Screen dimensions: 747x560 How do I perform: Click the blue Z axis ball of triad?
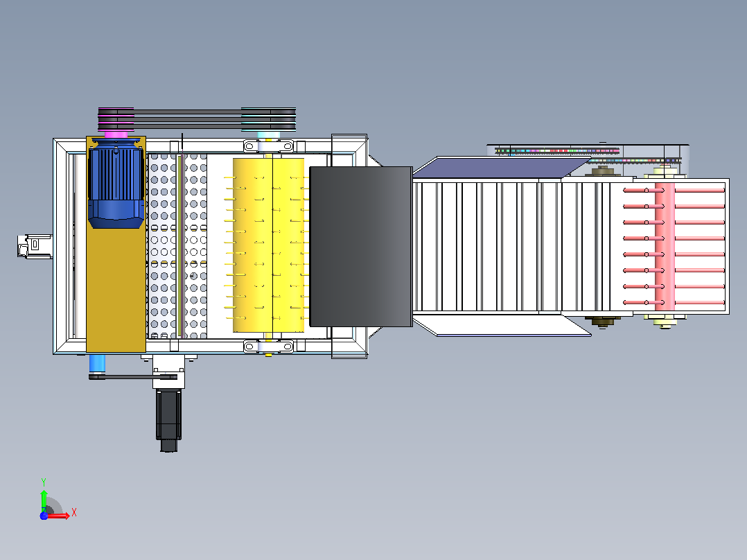click(44, 516)
